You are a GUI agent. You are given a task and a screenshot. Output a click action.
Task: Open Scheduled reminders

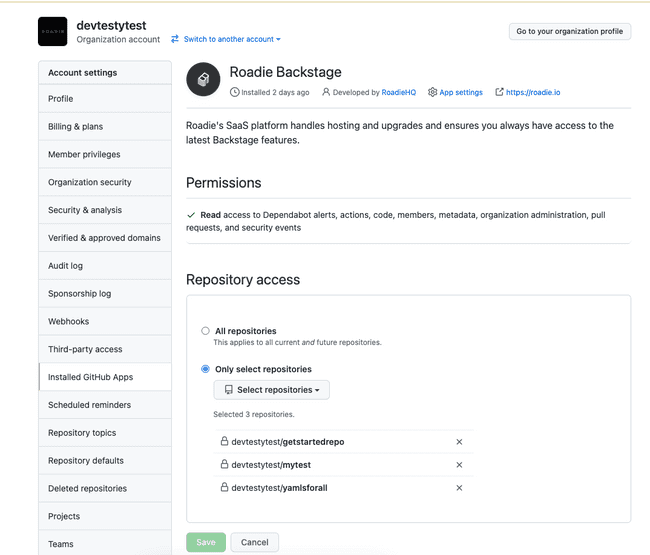coord(105,405)
